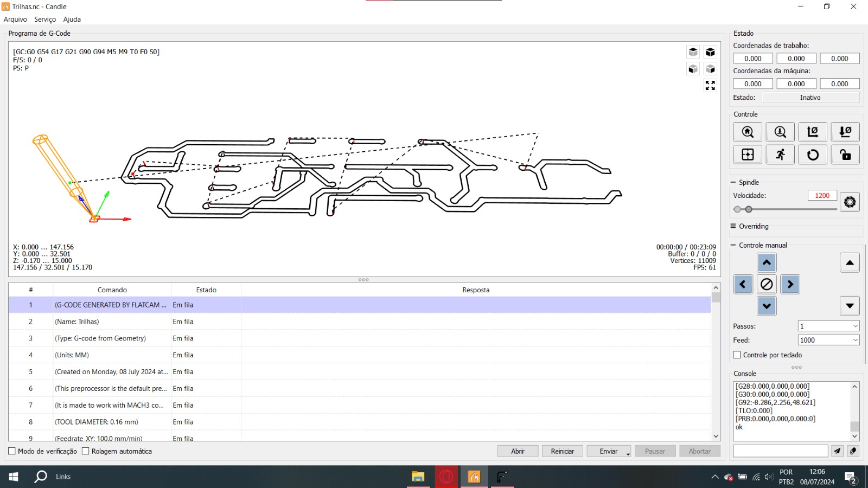Jog Y axis forward with up arrow
Image resolution: width=868 pixels, height=488 pixels.
click(767, 262)
